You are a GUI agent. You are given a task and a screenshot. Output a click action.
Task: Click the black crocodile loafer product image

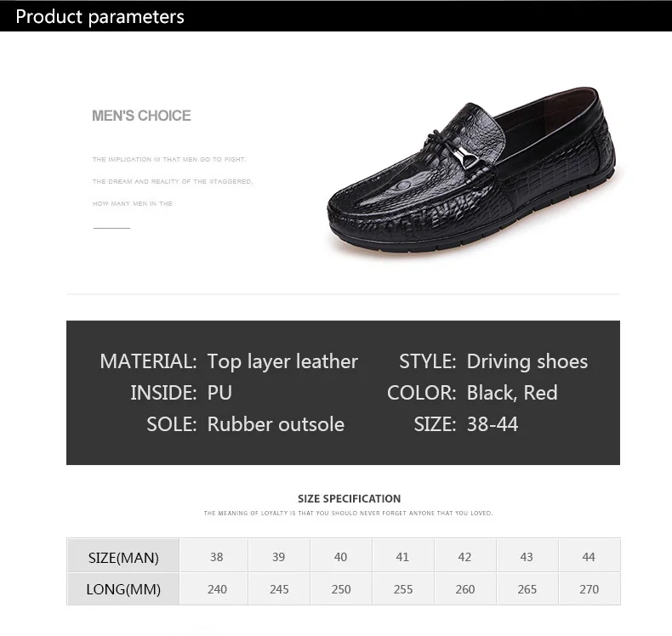476,174
